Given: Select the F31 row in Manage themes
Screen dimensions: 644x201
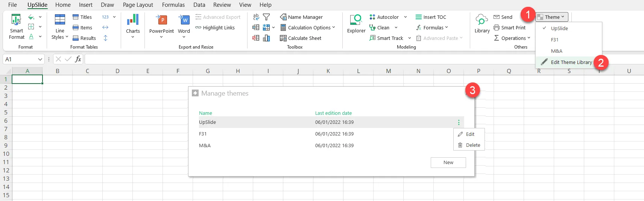Looking at the screenshot, I should point(331,134).
